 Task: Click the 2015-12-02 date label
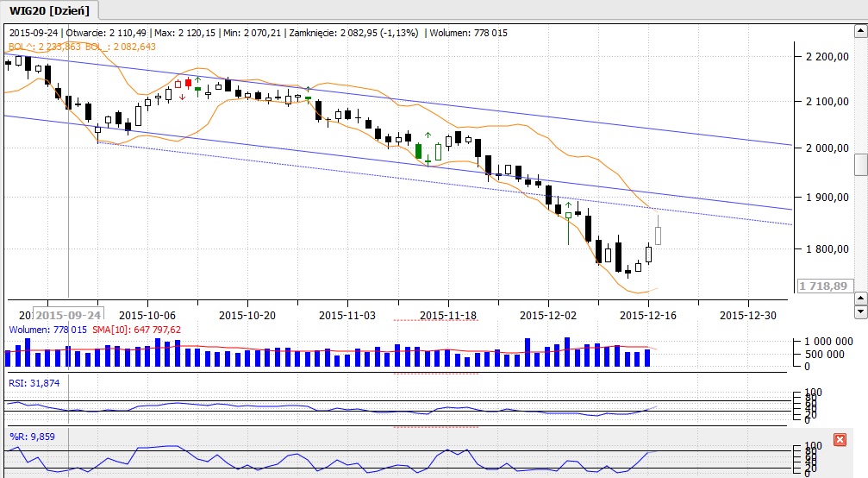coord(548,315)
